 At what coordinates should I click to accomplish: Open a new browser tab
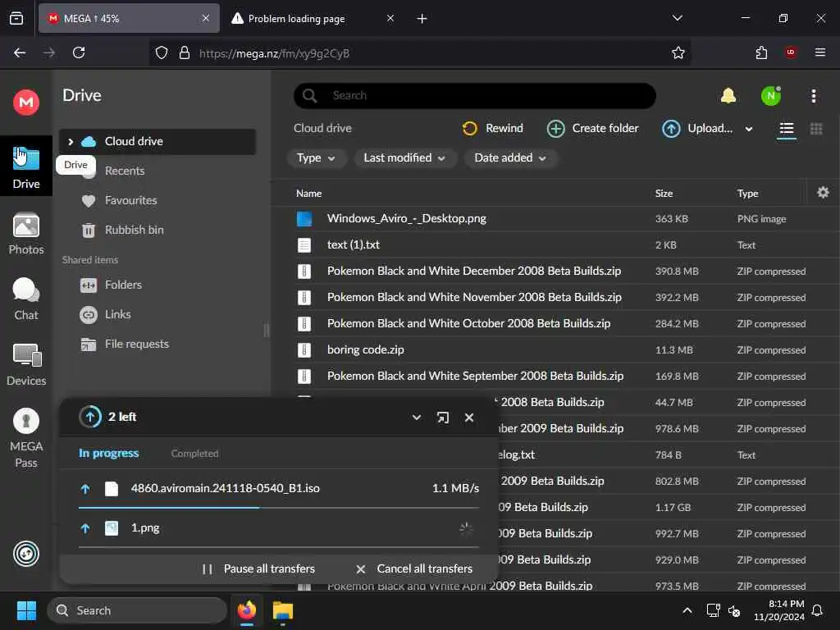coord(422,19)
